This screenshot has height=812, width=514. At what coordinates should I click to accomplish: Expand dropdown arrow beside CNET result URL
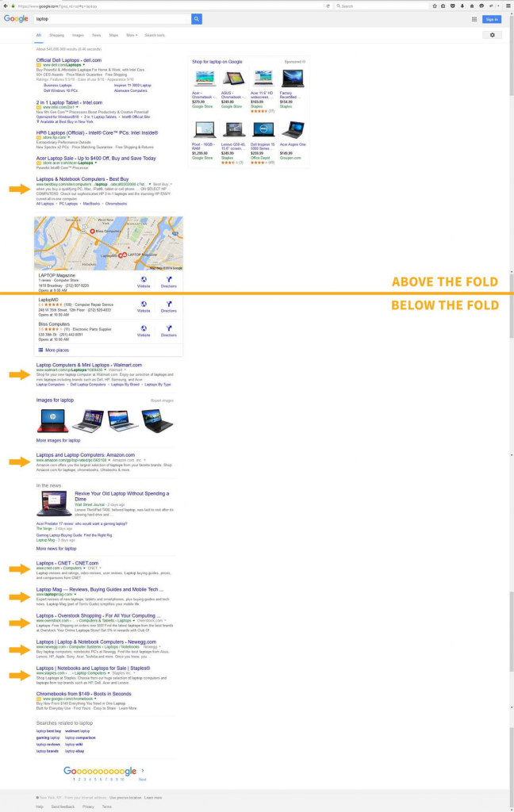click(84, 568)
